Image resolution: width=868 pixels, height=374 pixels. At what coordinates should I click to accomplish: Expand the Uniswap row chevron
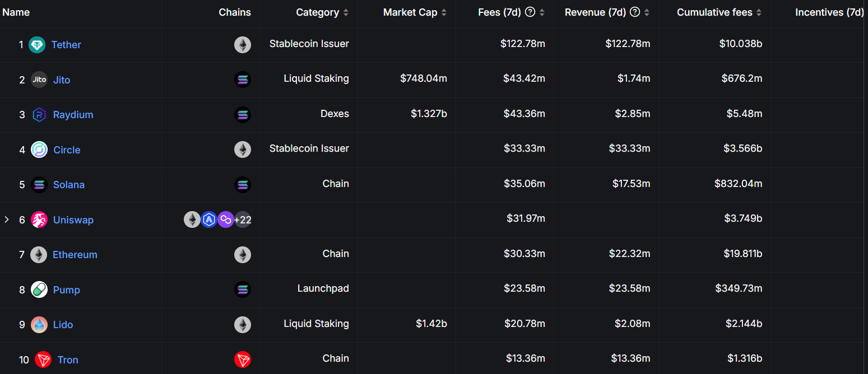(x=7, y=219)
